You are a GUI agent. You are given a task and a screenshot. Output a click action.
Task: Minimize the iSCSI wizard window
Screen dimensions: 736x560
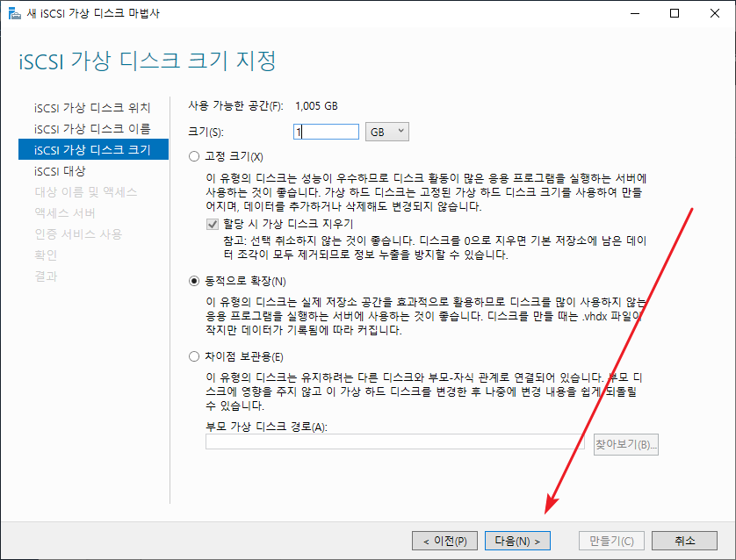(x=635, y=13)
